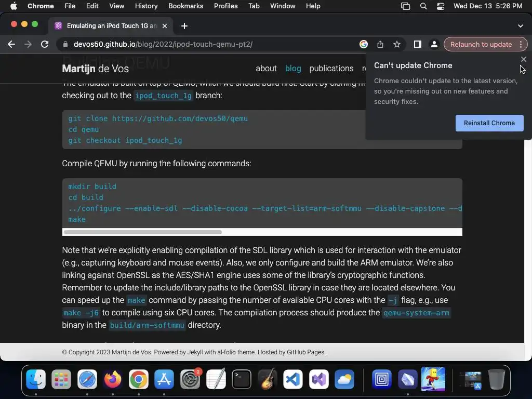Screen dimensions: 532x399
Task: Open a new tab
Action: pyautogui.click(x=184, y=26)
